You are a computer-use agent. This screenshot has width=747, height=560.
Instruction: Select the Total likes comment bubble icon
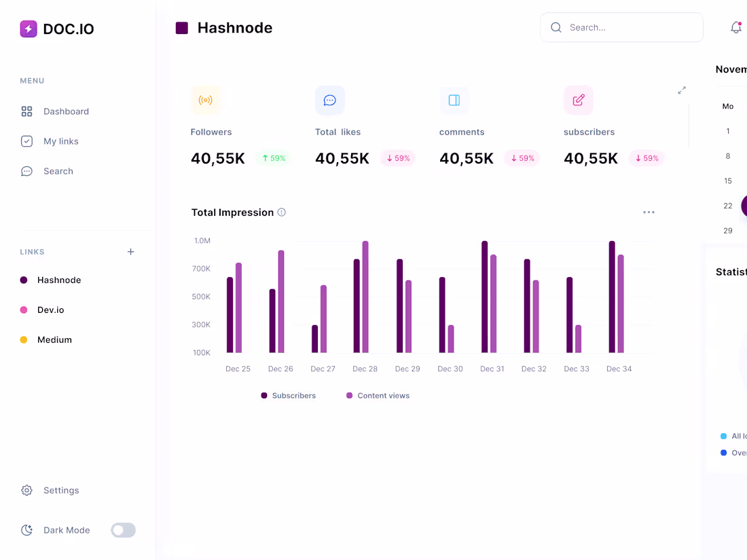[330, 100]
